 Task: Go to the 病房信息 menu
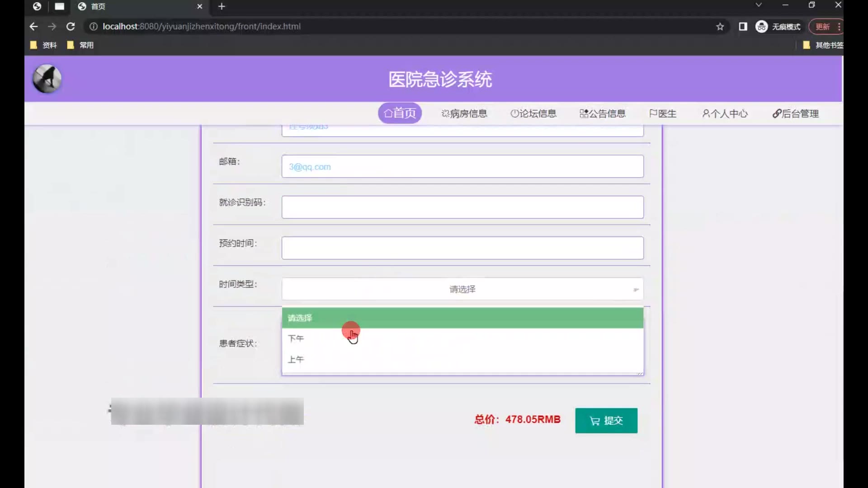[464, 114]
